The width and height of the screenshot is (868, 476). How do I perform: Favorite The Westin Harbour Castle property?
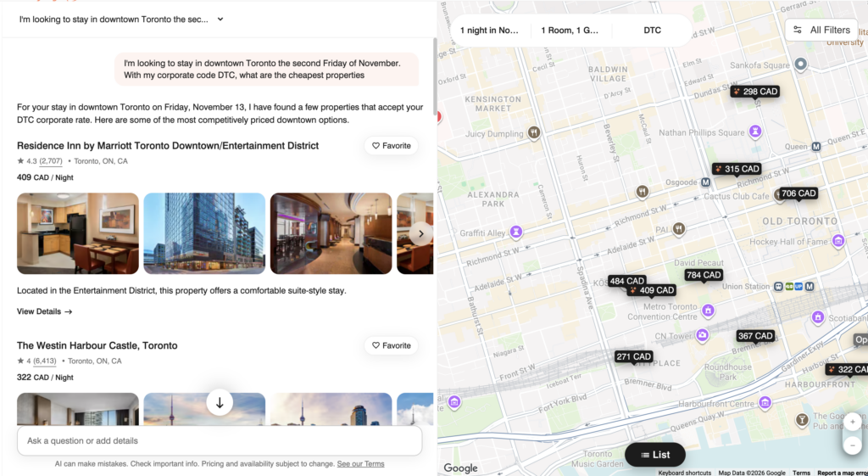pyautogui.click(x=392, y=346)
